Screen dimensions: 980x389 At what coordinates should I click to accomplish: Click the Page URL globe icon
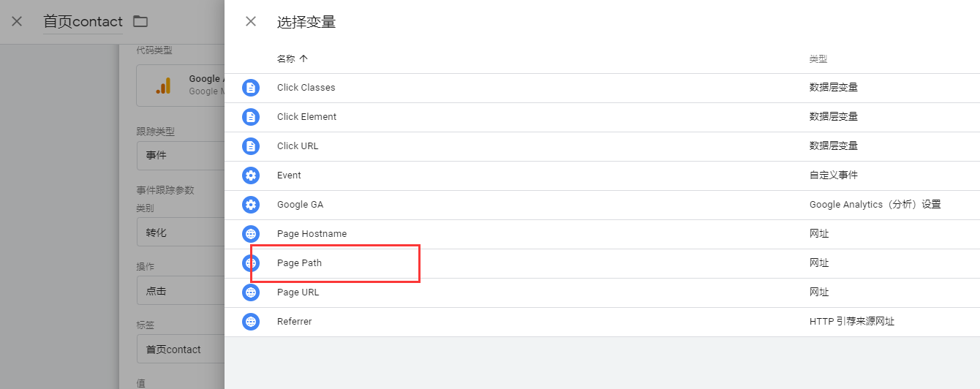(x=251, y=292)
